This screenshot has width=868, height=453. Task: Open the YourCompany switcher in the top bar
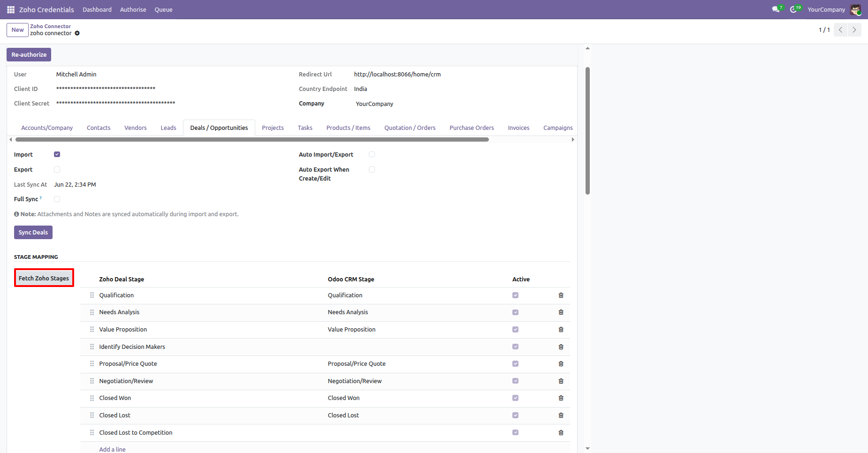click(826, 9)
